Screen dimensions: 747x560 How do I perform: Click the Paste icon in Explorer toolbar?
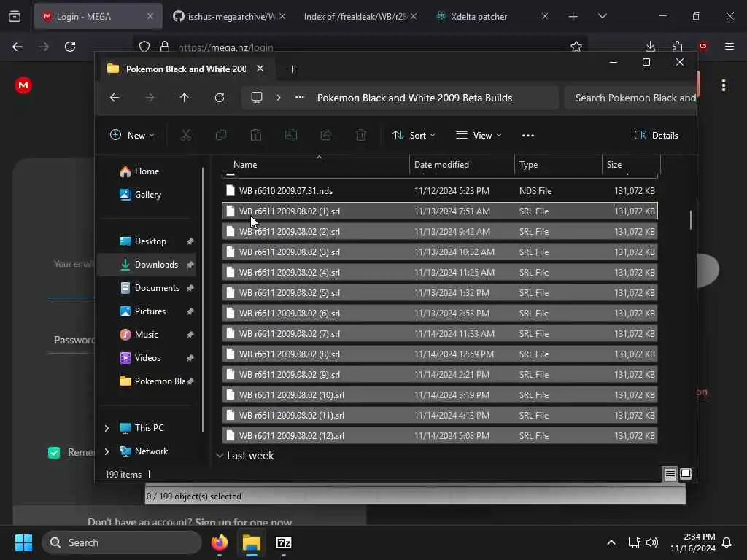pyautogui.click(x=256, y=135)
